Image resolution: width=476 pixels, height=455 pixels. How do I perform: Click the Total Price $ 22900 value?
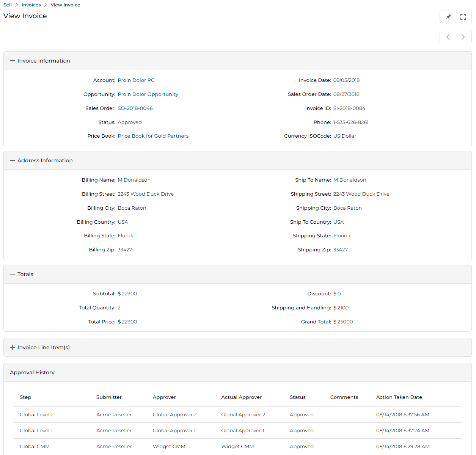(127, 322)
